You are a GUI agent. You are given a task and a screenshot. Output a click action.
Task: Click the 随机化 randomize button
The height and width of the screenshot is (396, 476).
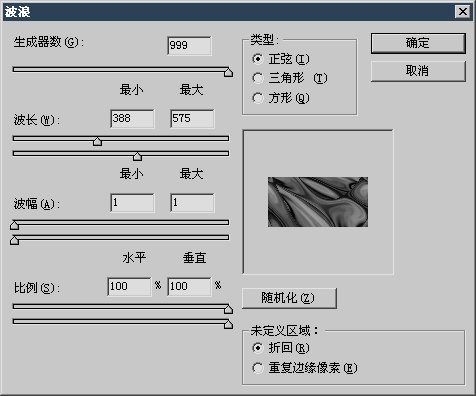click(289, 298)
